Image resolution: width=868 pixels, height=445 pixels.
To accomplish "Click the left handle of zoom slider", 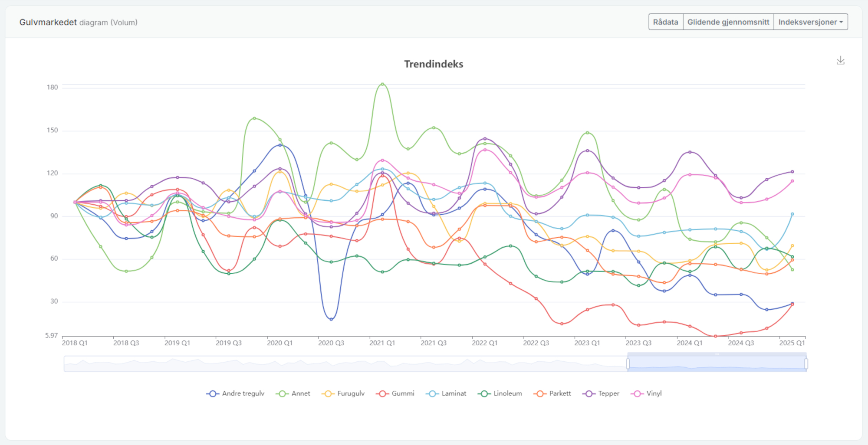I will (x=628, y=364).
